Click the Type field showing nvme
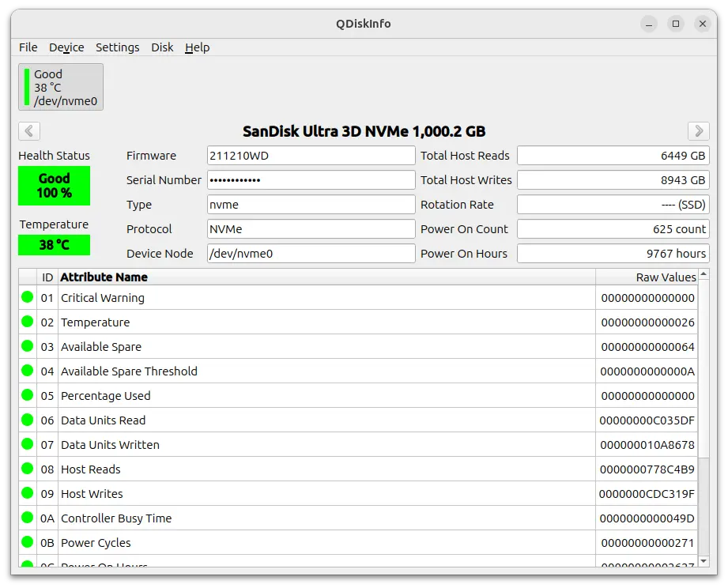 (x=311, y=205)
